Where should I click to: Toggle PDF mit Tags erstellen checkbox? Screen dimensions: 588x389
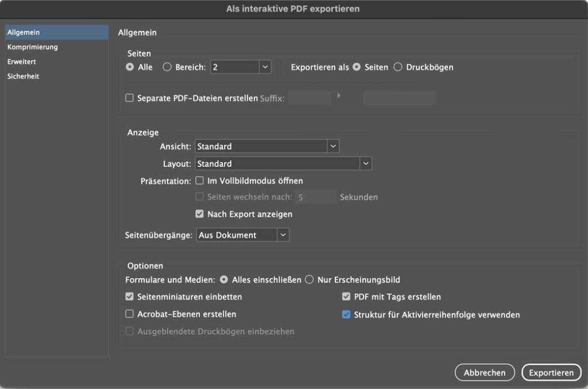(x=346, y=297)
